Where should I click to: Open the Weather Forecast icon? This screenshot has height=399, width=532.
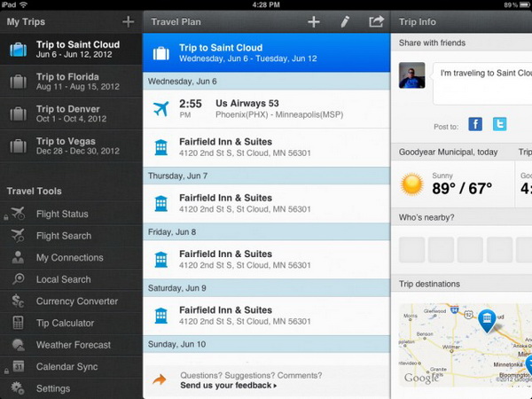(18, 345)
